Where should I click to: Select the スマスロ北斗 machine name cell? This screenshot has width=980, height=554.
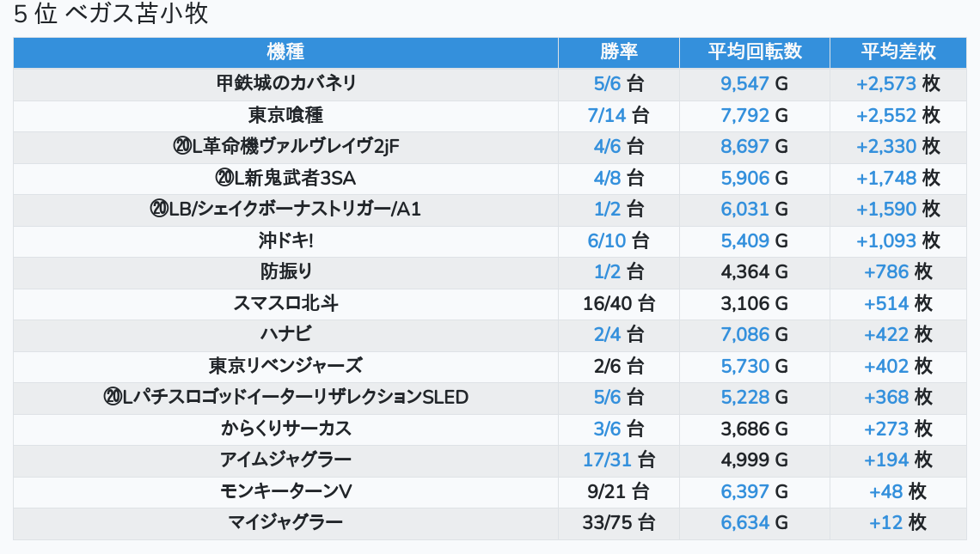[285, 303]
